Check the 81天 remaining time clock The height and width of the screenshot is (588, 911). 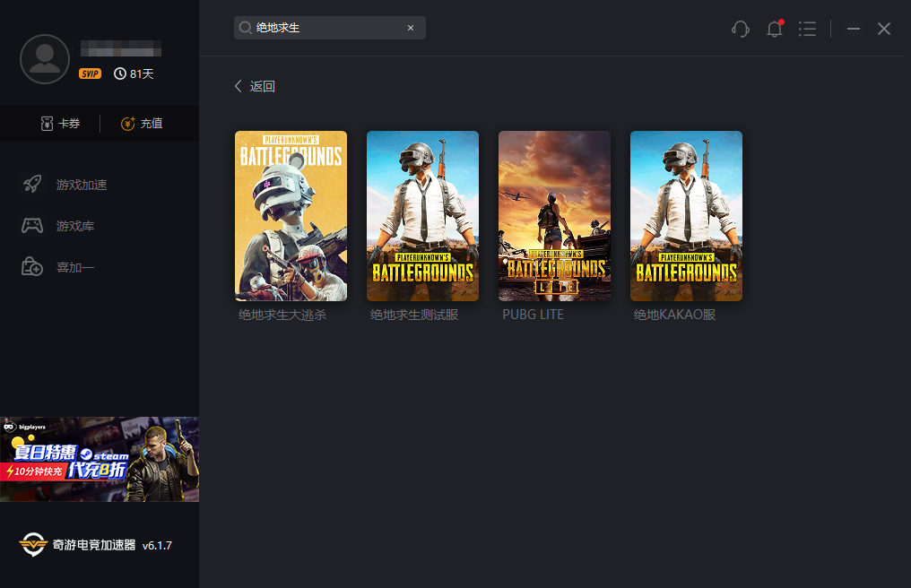click(x=119, y=73)
